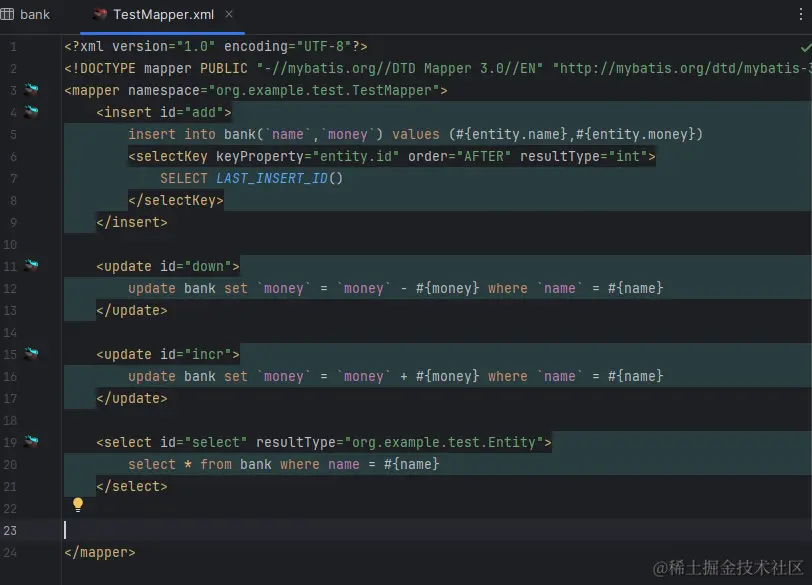Screen dimensions: 812x585
Task: Click resultType org.example.test.Entity value
Action: (x=444, y=443)
